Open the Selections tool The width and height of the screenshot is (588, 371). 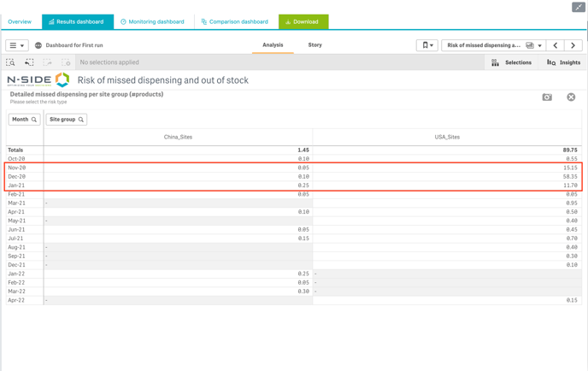(511, 62)
